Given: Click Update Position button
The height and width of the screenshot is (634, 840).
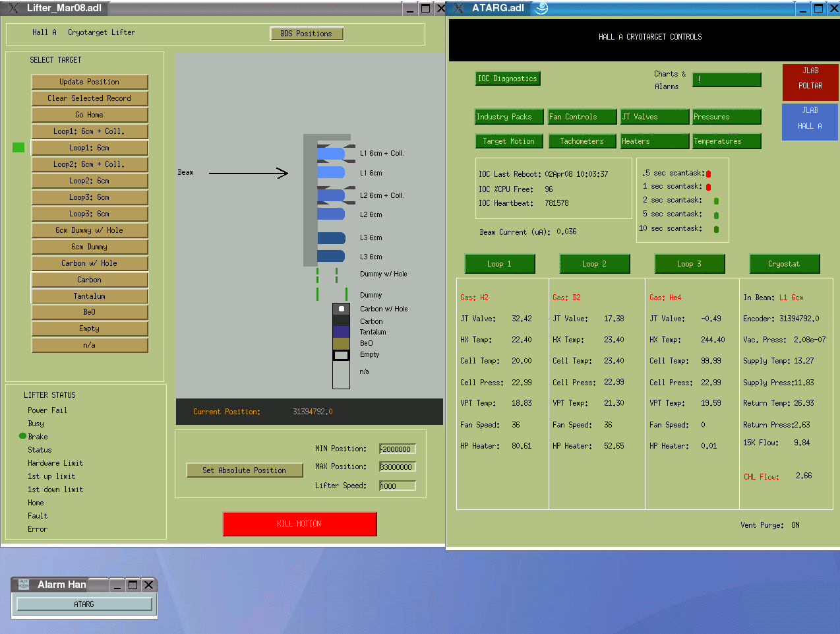Looking at the screenshot, I should pyautogui.click(x=90, y=82).
